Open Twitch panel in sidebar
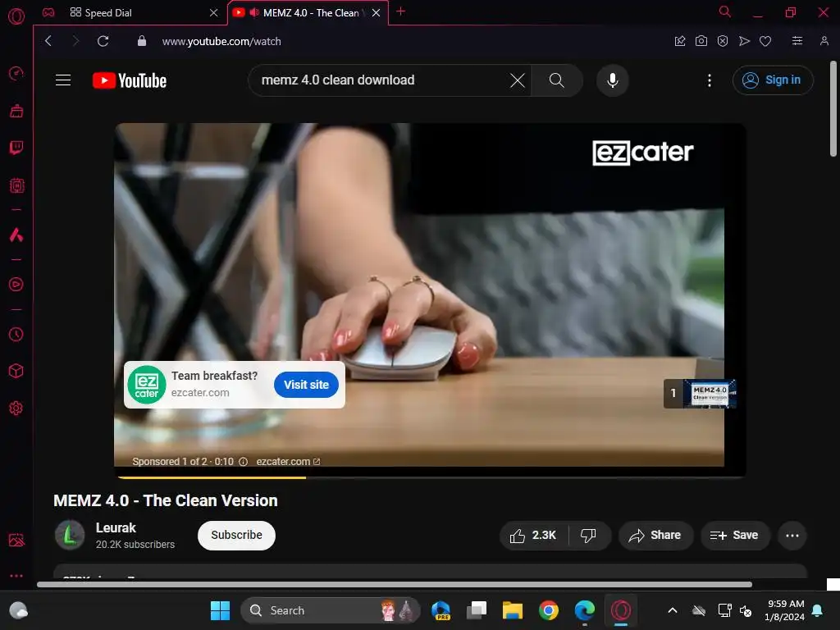 [x=16, y=148]
